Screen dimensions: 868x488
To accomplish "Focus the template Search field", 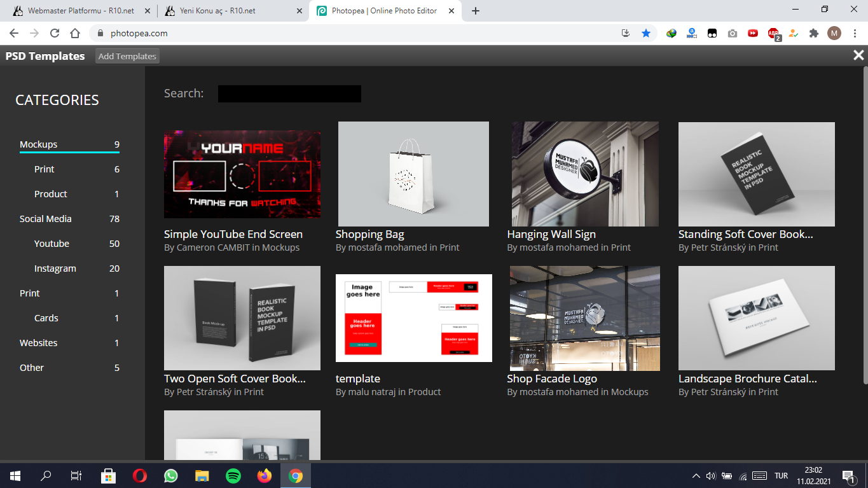I will pos(289,94).
